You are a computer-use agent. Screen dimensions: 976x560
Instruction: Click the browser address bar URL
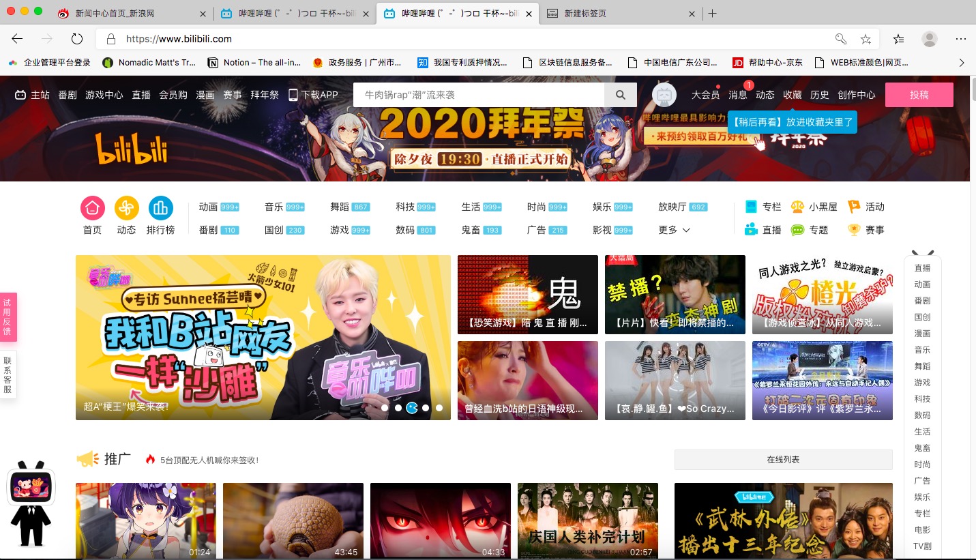tap(179, 39)
